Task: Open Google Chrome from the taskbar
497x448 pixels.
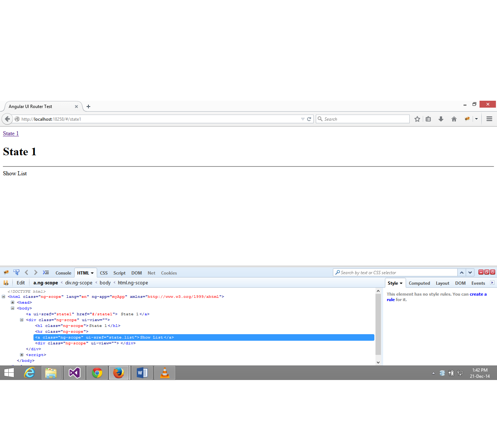Action: click(x=97, y=373)
